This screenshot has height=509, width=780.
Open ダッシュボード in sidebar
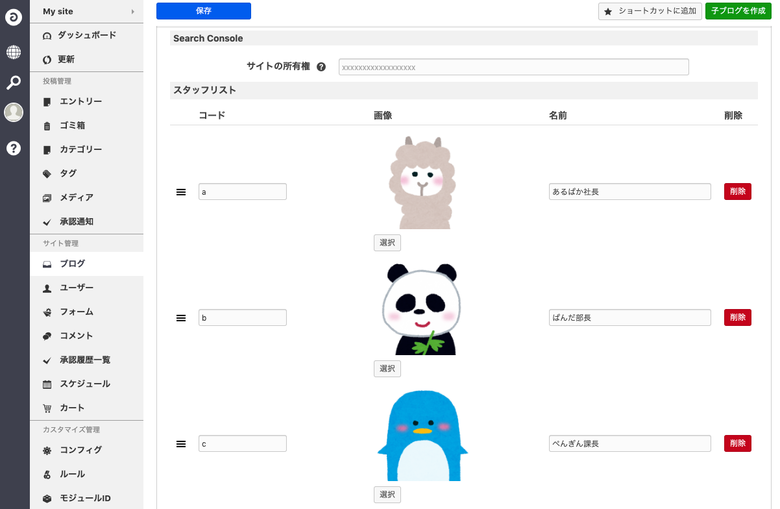pos(86,35)
